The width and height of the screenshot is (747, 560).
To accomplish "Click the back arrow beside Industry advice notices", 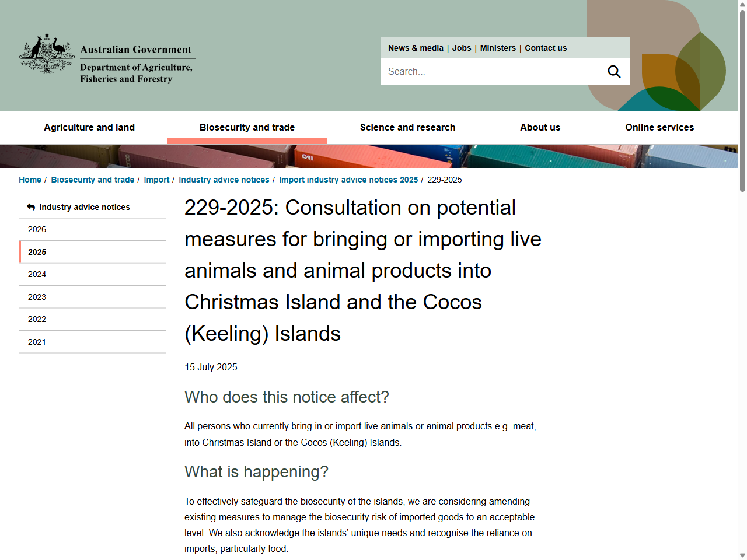I will (31, 207).
